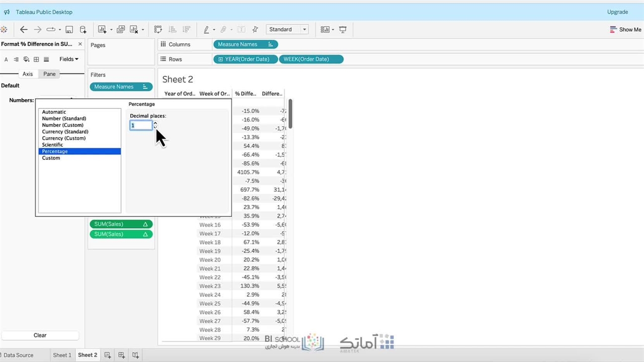Increase decimal places with the stepper arrow
Screen dimensions: 644x362
point(155,123)
